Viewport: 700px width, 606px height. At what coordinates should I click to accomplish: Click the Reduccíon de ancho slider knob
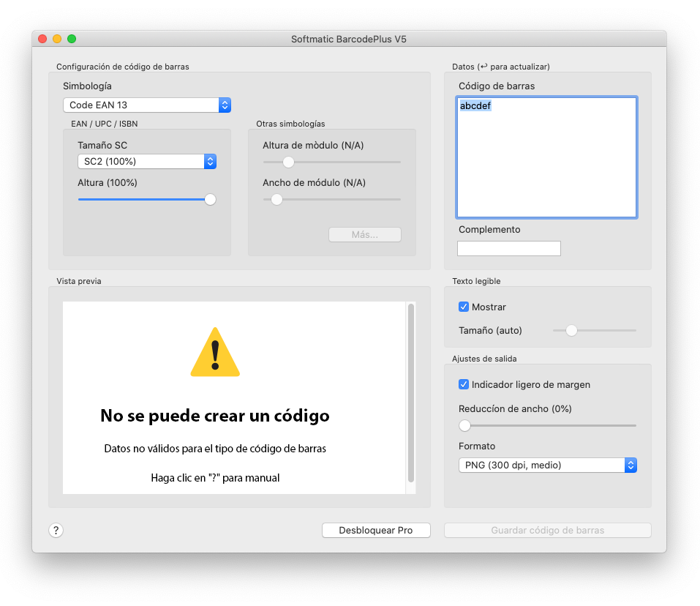(x=464, y=425)
